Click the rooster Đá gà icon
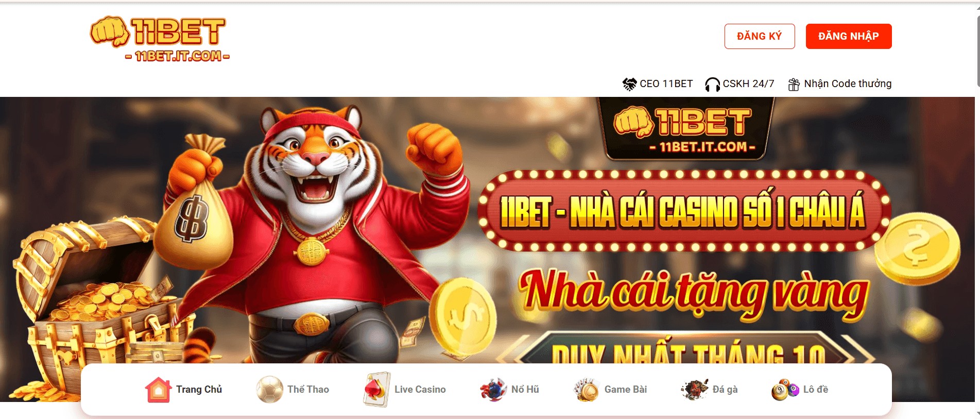 695,390
